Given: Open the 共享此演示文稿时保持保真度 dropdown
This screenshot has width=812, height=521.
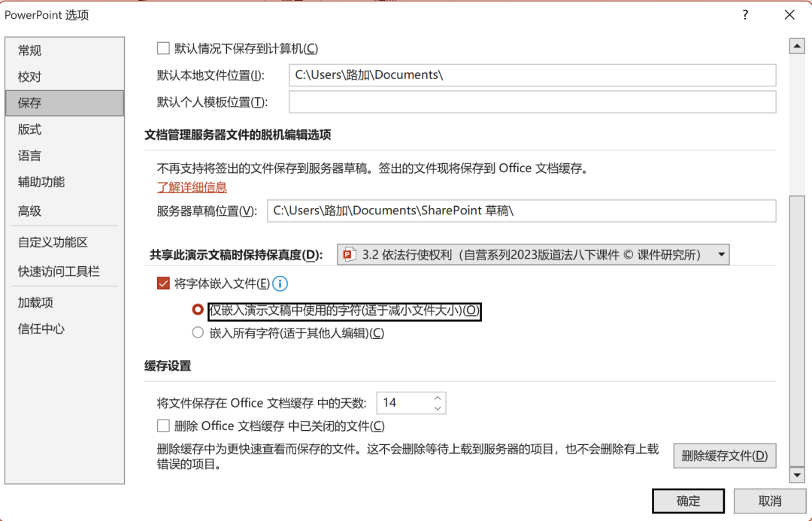Looking at the screenshot, I should tap(720, 254).
